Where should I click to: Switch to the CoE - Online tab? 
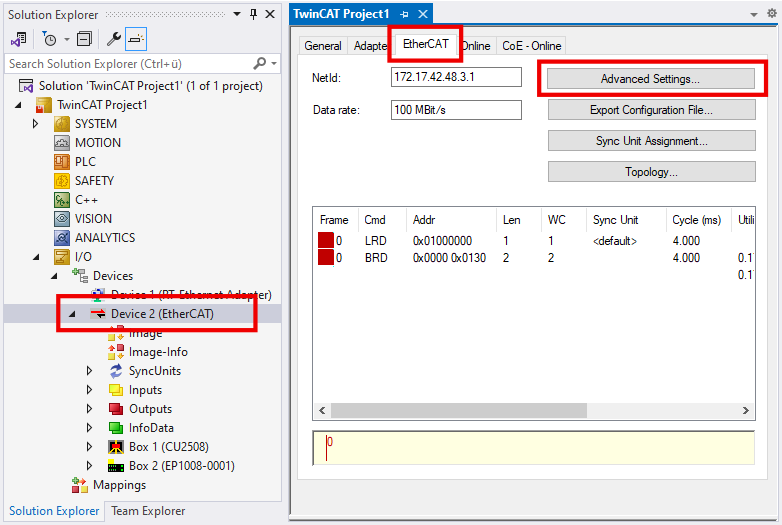point(532,45)
